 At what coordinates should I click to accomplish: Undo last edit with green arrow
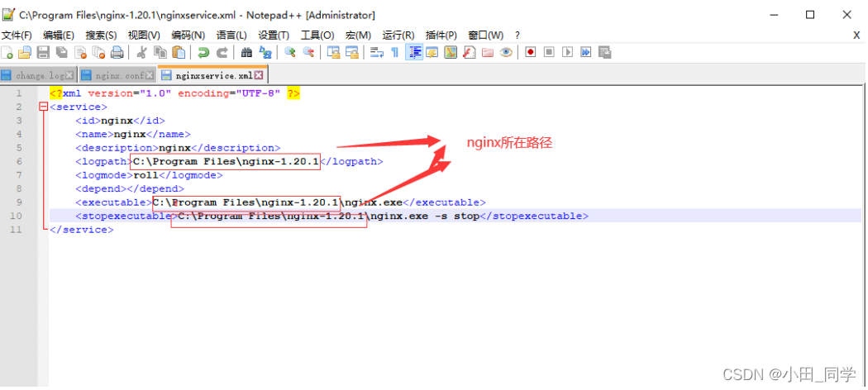click(x=203, y=53)
